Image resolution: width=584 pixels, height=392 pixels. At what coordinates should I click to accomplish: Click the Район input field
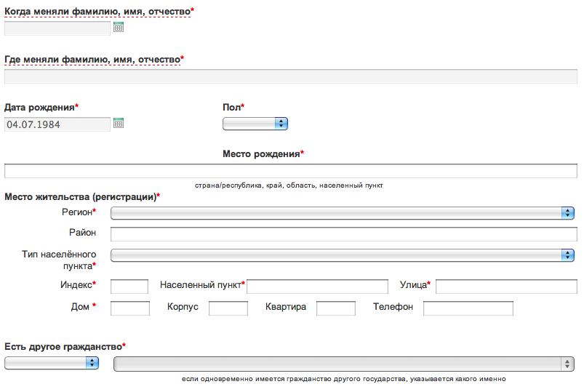344,234
